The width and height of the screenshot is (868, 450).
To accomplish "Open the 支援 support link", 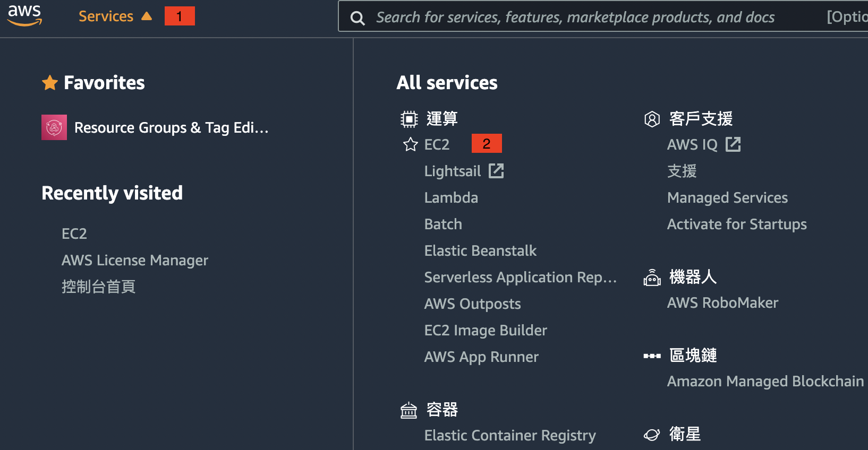I will (682, 171).
